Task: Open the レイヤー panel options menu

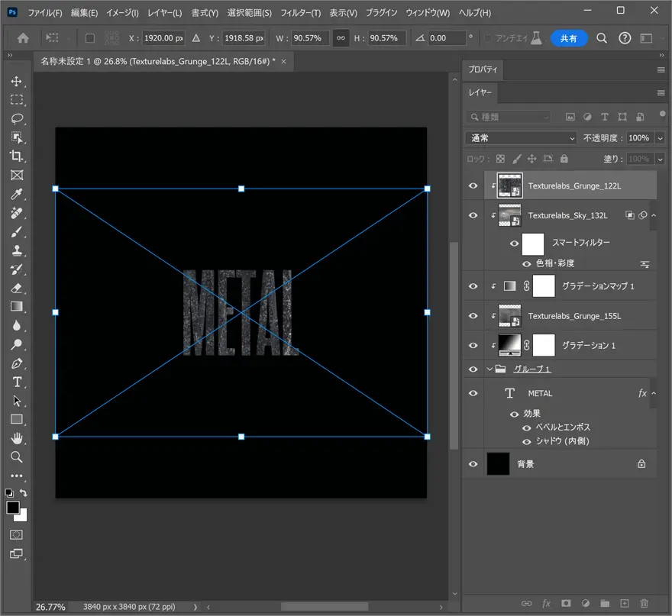Action: click(x=661, y=93)
